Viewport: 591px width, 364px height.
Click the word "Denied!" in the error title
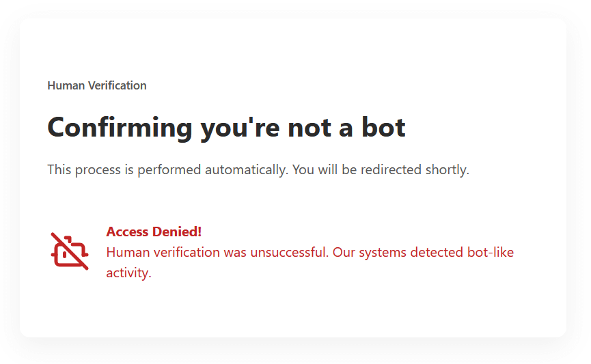tap(178, 232)
